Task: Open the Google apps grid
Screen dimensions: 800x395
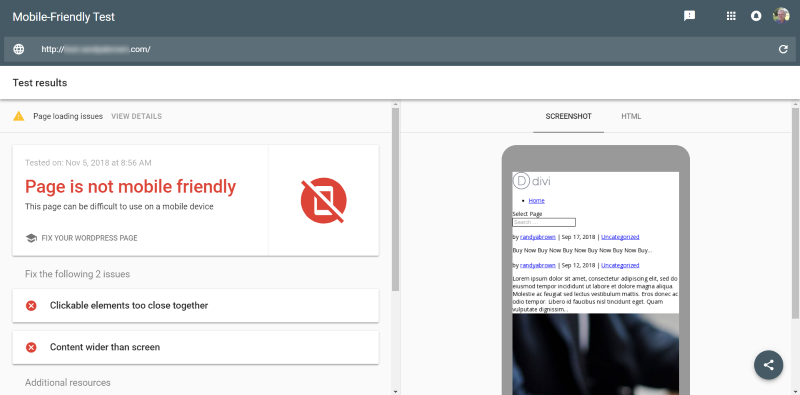Action: point(731,16)
